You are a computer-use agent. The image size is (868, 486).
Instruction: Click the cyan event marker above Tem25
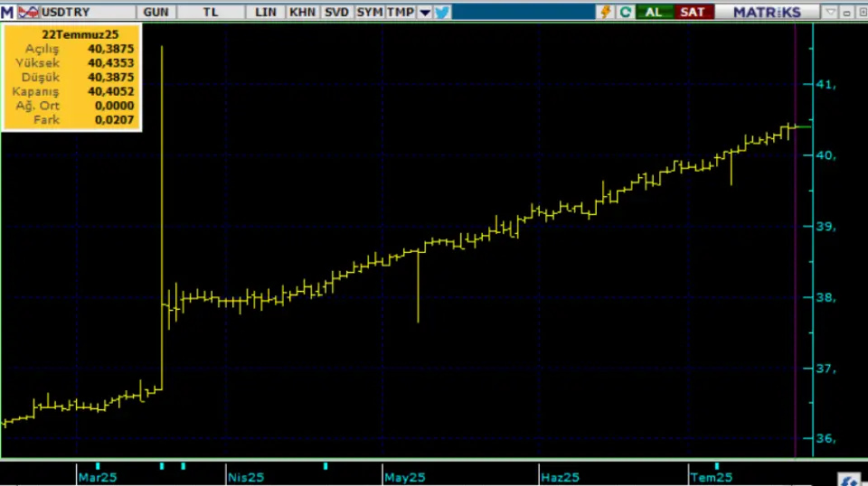[x=717, y=467]
